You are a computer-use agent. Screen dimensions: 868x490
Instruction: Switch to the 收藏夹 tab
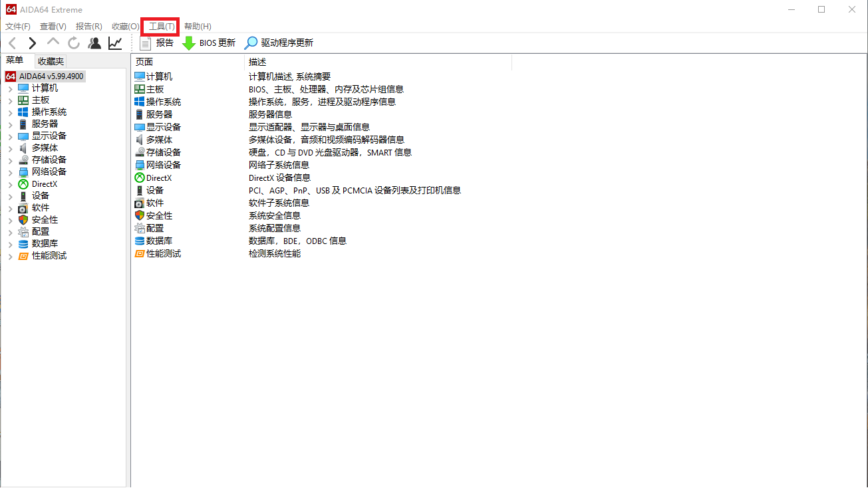tap(51, 61)
